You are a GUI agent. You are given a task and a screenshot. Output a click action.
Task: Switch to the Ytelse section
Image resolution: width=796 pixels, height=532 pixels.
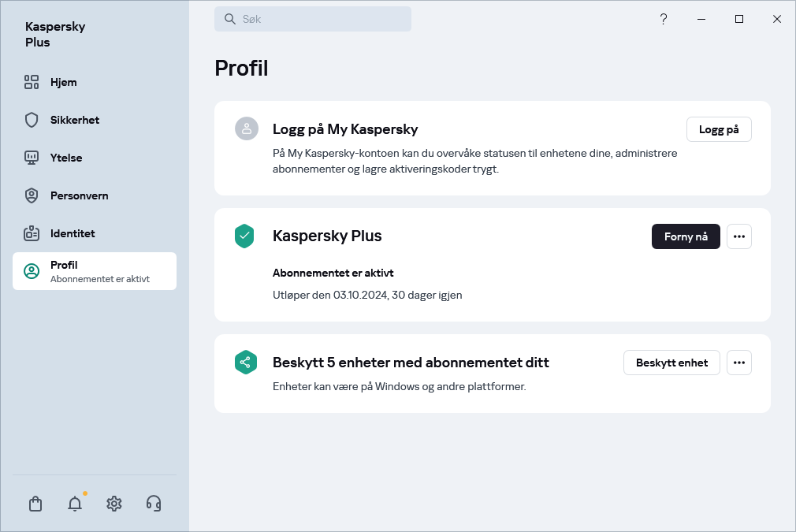tap(66, 158)
